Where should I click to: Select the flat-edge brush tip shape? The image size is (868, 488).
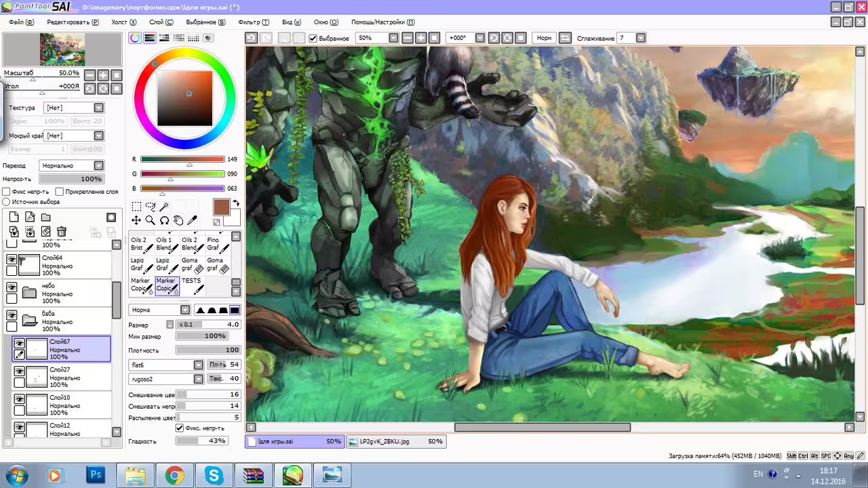point(235,310)
